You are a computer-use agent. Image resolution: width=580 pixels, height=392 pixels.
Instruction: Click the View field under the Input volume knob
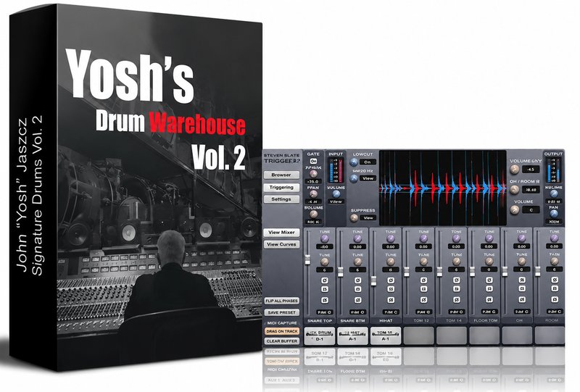pyautogui.click(x=336, y=201)
